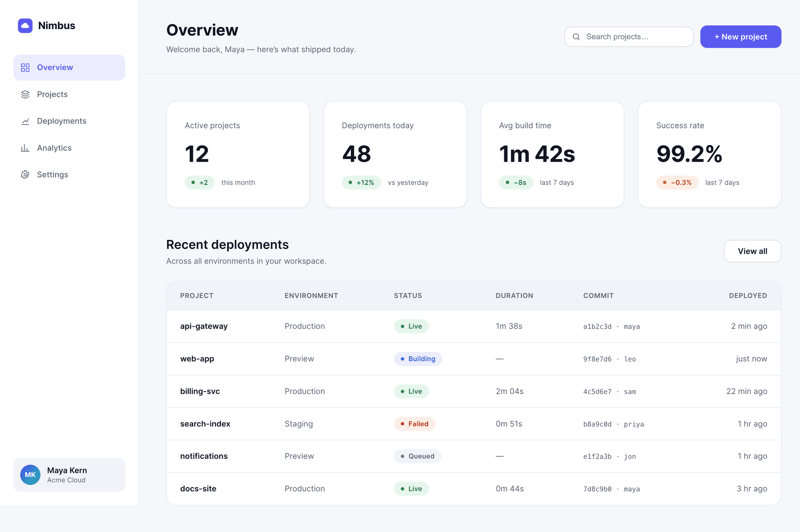Sort by the STATUS column header

click(408, 296)
